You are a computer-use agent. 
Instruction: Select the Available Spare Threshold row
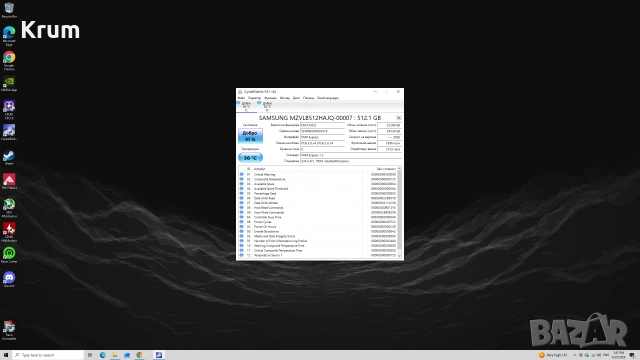[318, 189]
